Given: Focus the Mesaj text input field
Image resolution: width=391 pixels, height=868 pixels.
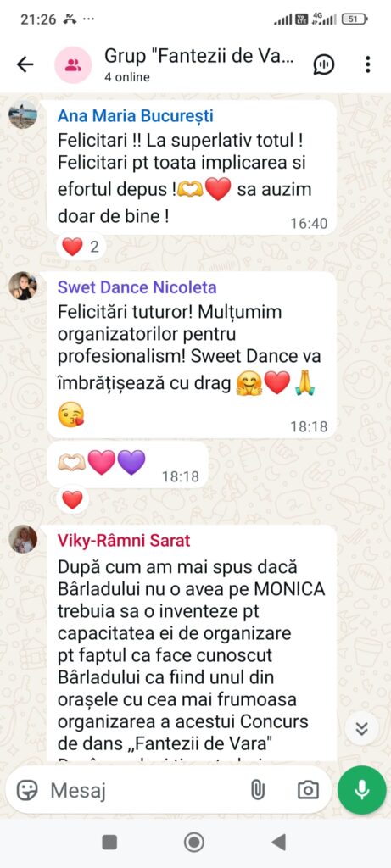Looking at the screenshot, I should [x=146, y=791].
